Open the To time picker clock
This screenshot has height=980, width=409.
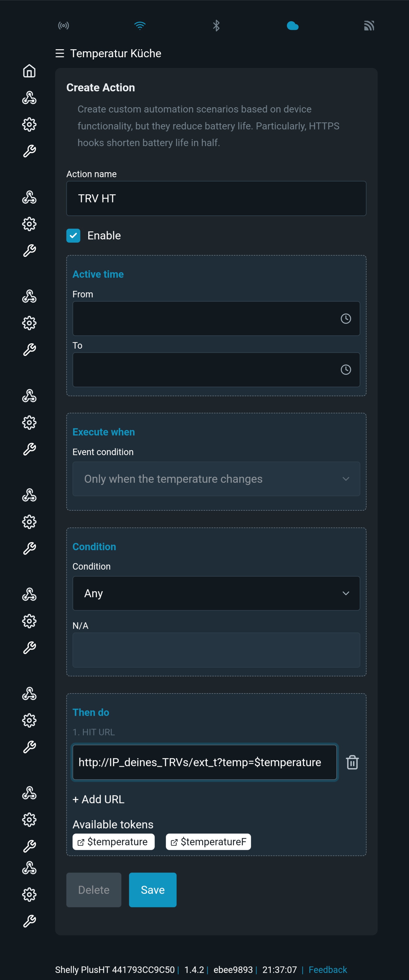pos(346,369)
